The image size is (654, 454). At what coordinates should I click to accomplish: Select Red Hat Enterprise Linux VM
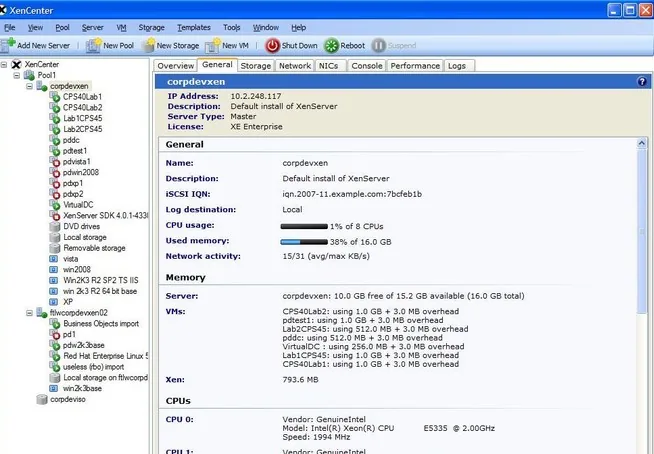coord(106,356)
